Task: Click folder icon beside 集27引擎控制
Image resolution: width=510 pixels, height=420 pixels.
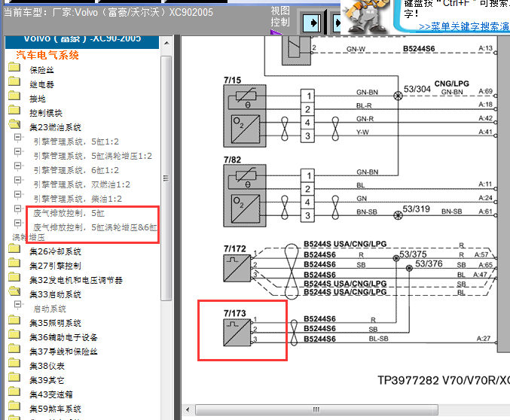Action: click(14, 263)
